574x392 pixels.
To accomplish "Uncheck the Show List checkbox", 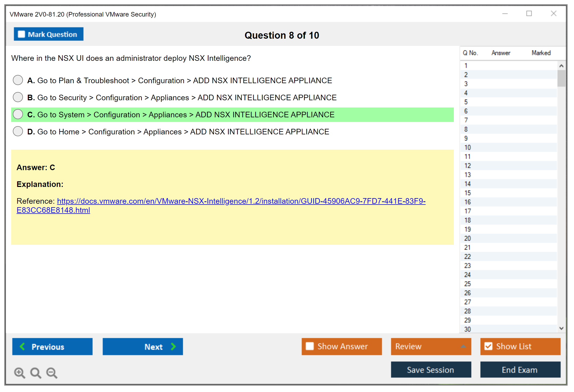I will pyautogui.click(x=488, y=346).
